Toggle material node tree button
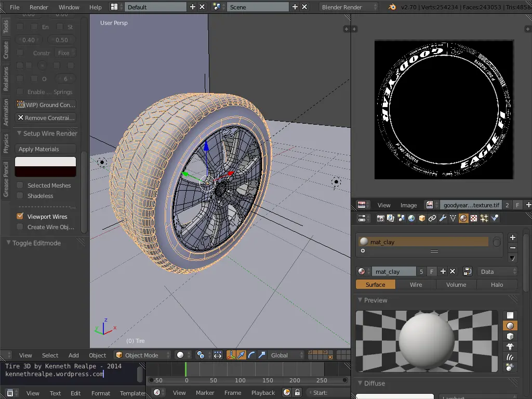Image resolution: width=532 pixels, height=399 pixels. (x=467, y=271)
